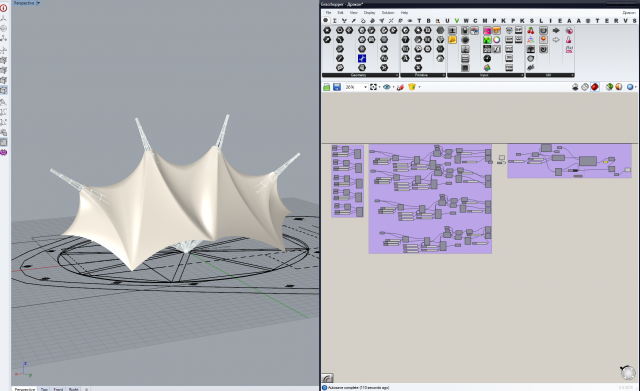Select the Clock component in the Input panel
640x391 pixels.
click(x=487, y=58)
